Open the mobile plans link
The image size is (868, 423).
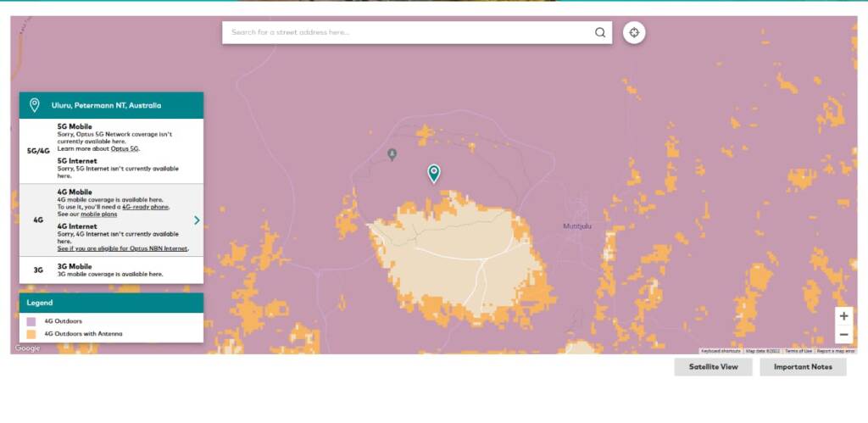coord(98,214)
